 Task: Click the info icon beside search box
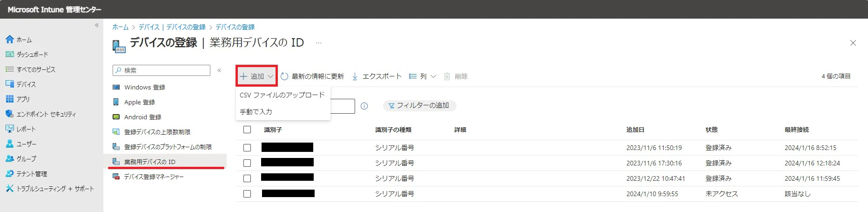pyautogui.click(x=364, y=106)
